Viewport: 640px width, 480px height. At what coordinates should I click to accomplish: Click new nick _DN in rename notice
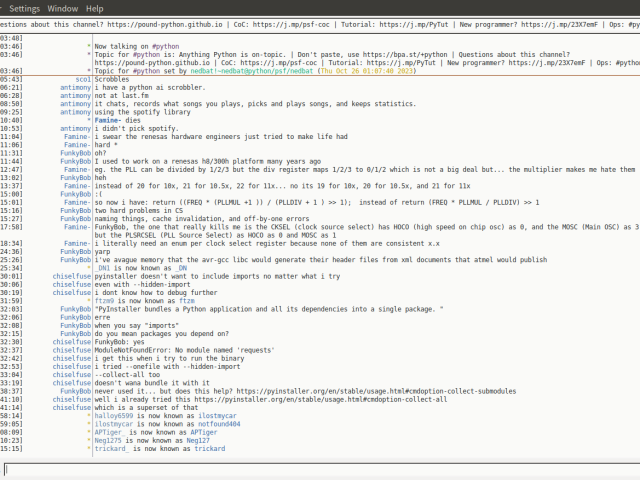pyautogui.click(x=181, y=268)
